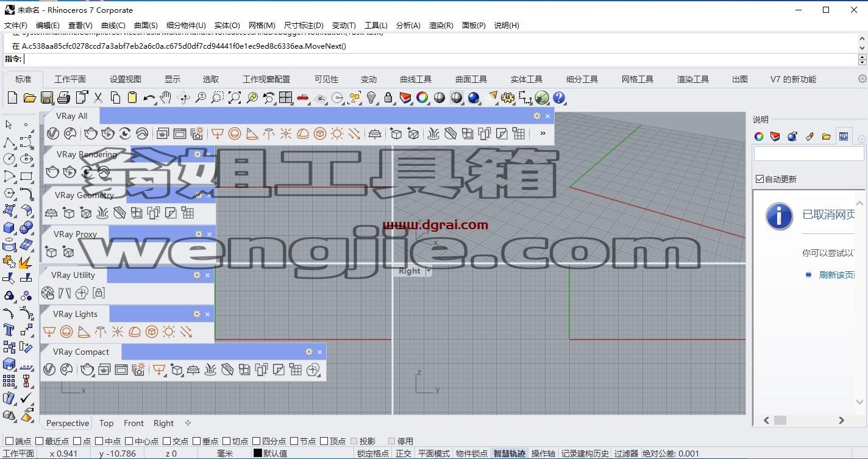Toggle 锁定格点 in the status bar
This screenshot has width=868, height=459.
[373, 453]
